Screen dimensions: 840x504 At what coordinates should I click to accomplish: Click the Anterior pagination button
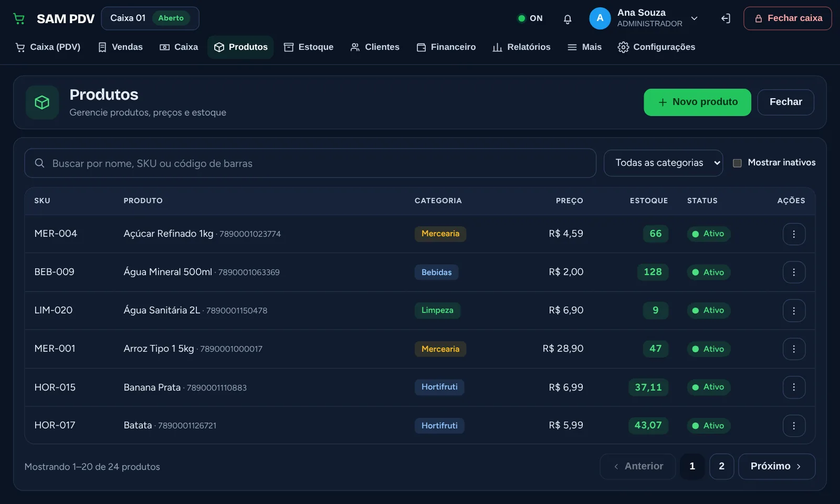[638, 467]
